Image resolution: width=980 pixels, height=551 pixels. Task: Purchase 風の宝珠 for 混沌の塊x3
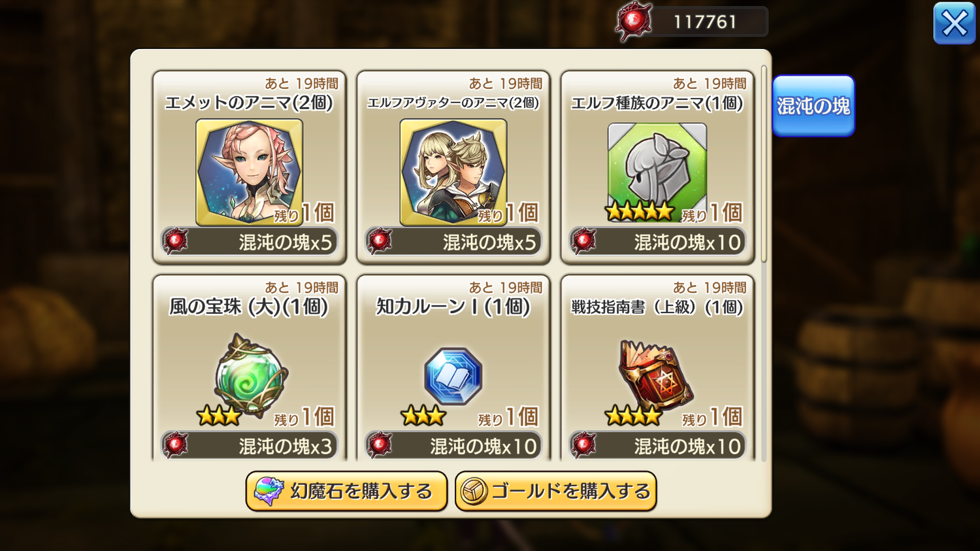[250, 446]
